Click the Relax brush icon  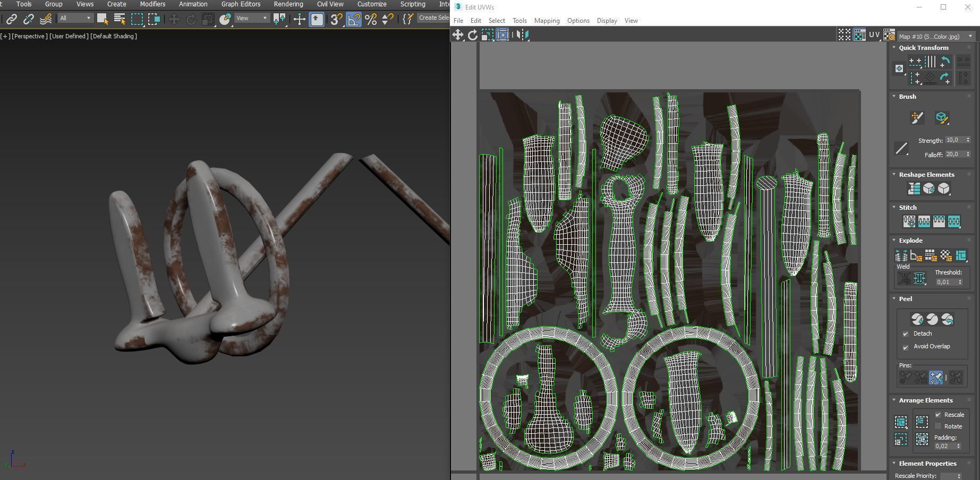click(942, 117)
